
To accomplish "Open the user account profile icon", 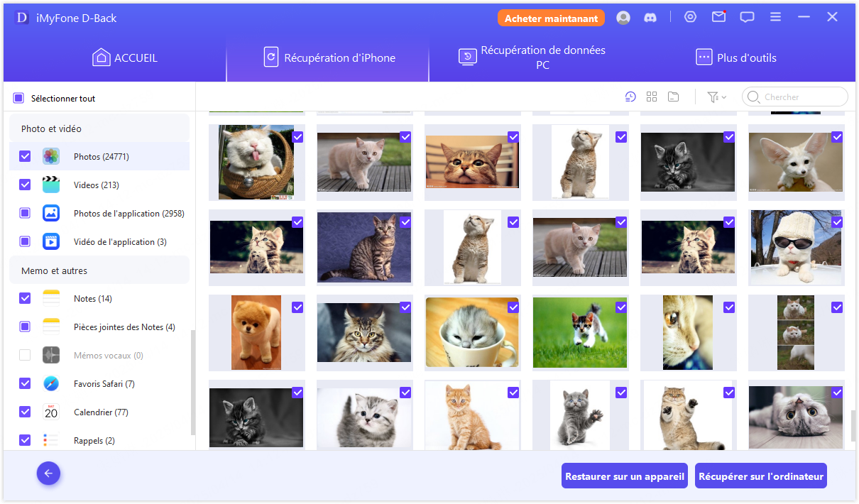I will pyautogui.click(x=623, y=18).
